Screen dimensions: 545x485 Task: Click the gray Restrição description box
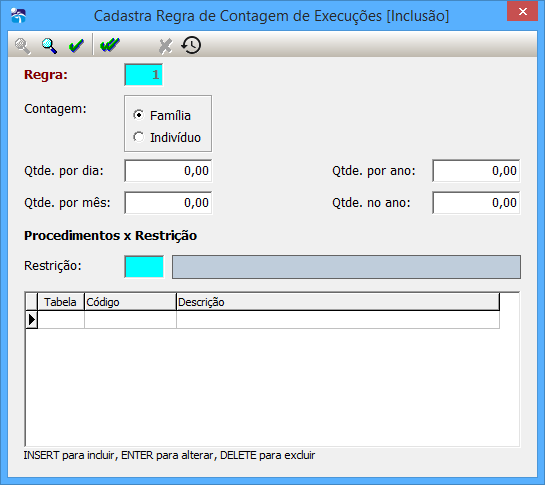tap(346, 267)
